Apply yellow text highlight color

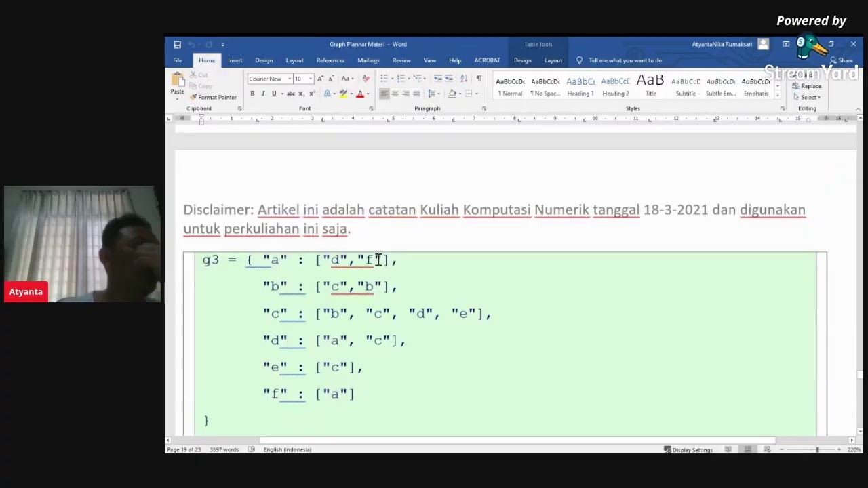point(343,94)
